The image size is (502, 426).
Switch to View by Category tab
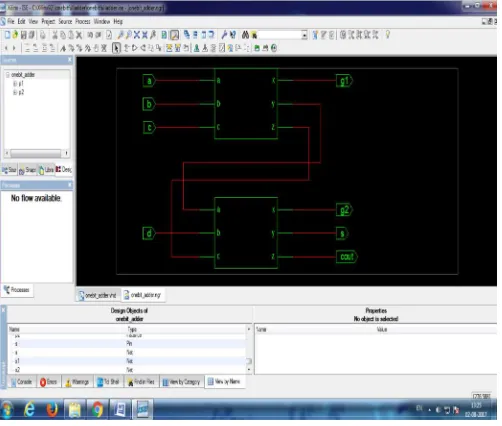[x=181, y=382]
